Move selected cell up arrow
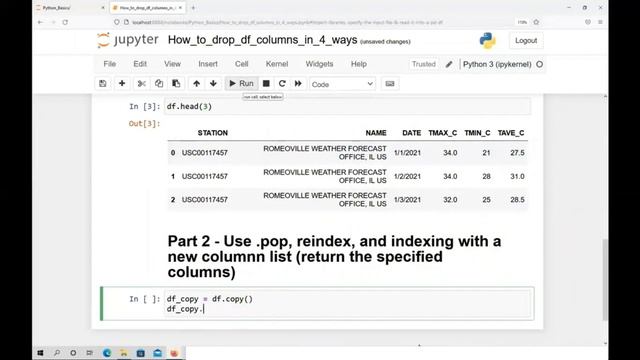640x360 pixels. pyautogui.click(x=196, y=84)
